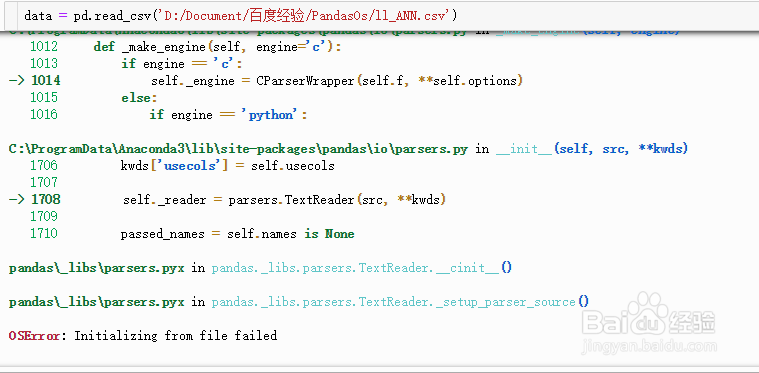
Task: Click the __init__(self, src, **kwds) signature
Action: point(592,149)
